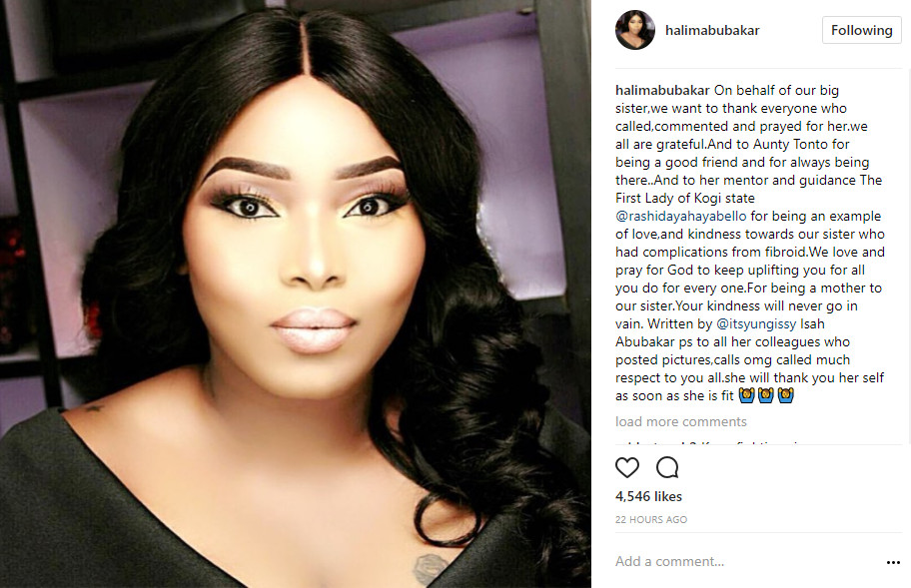Click the halimabubakar username starting the caption
Screen dimensions: 911x588
coord(662,90)
